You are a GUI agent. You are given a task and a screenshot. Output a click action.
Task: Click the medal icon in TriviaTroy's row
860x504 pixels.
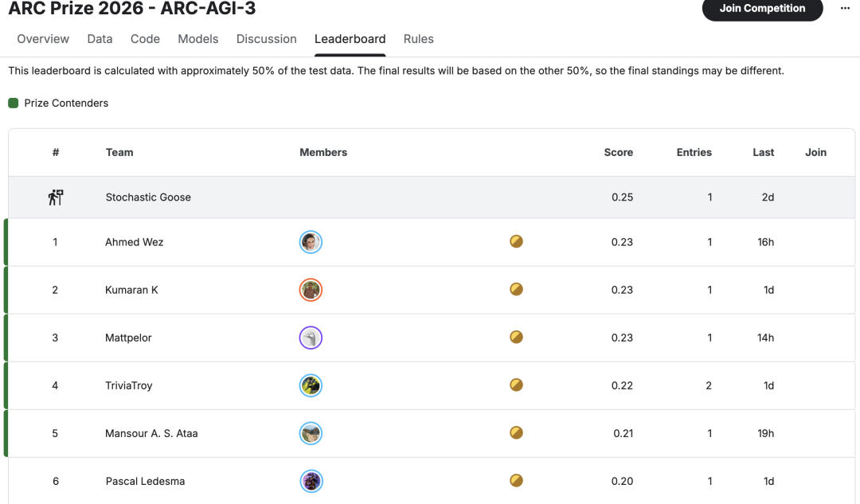click(516, 385)
